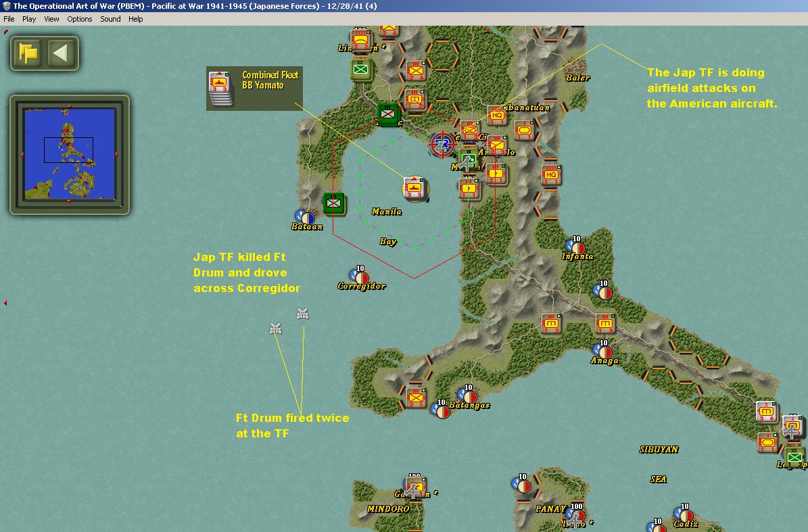This screenshot has height=532, width=808.
Task: Click the Bataan port marker
Action: point(304,217)
